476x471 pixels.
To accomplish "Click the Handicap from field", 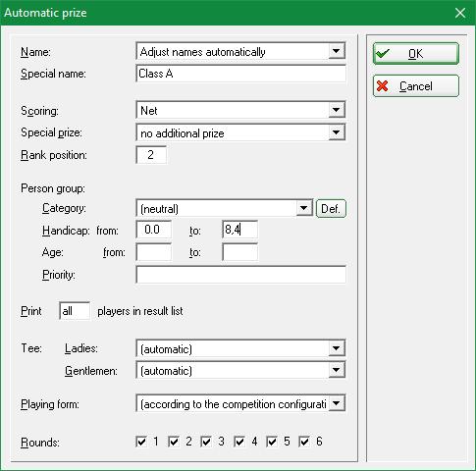I will coord(154,230).
